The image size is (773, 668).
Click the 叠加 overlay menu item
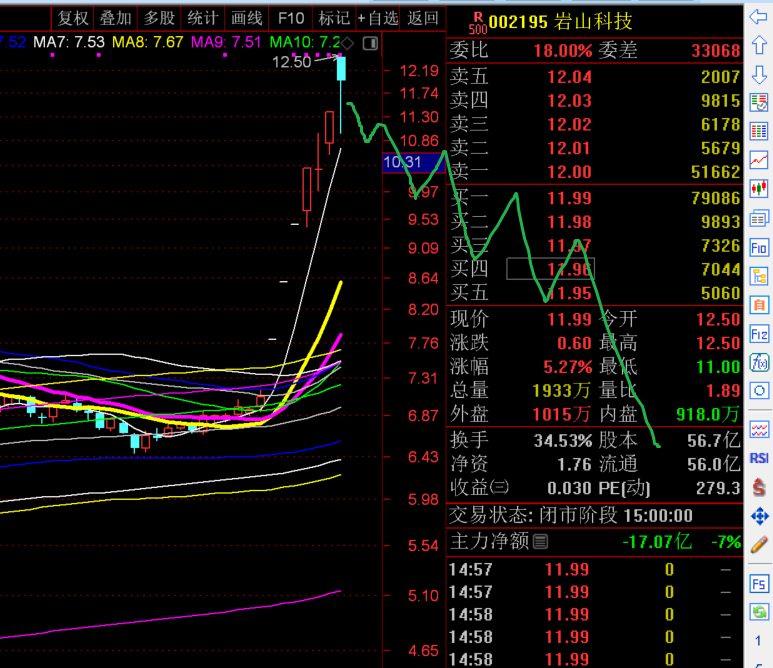point(116,18)
